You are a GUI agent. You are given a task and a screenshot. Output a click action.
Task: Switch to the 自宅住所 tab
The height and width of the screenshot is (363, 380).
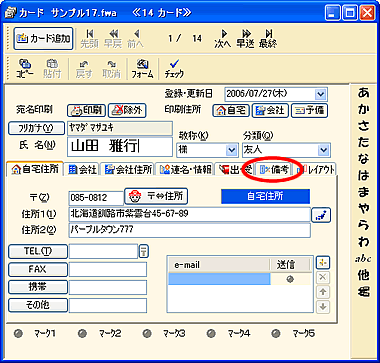point(35,169)
